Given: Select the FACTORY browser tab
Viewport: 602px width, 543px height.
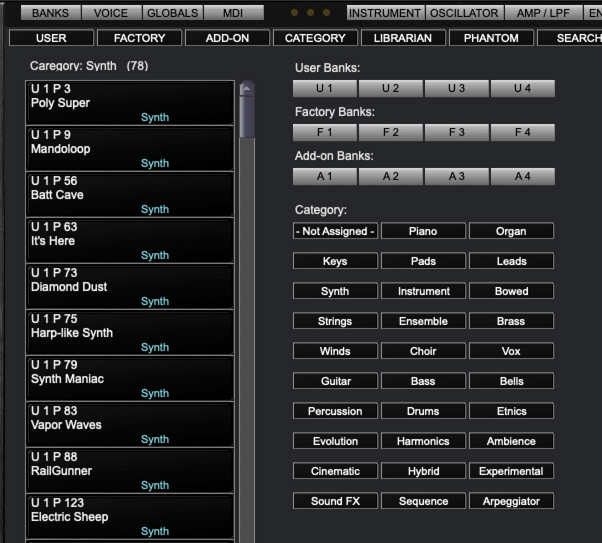Looking at the screenshot, I should pos(139,38).
